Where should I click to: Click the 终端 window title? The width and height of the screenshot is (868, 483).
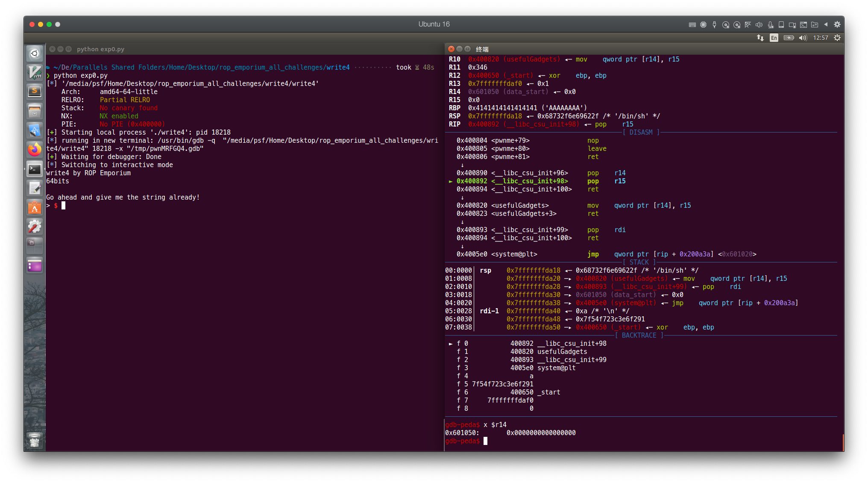482,49
